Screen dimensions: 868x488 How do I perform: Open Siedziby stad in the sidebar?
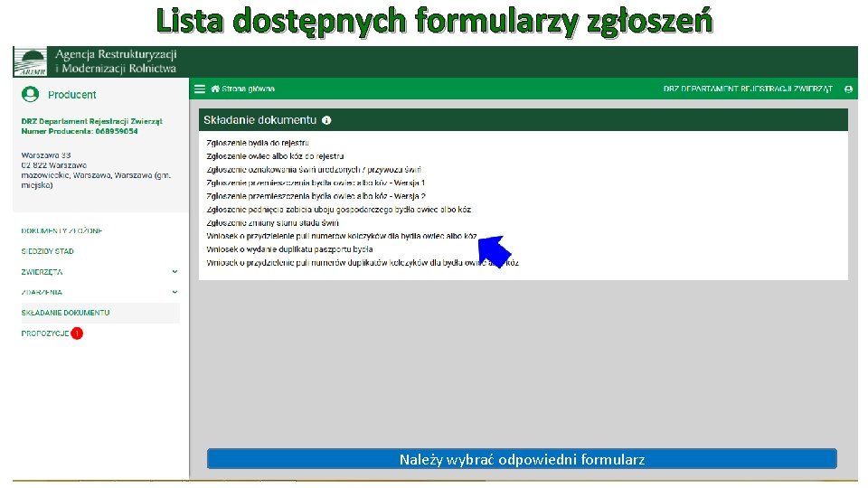48,251
